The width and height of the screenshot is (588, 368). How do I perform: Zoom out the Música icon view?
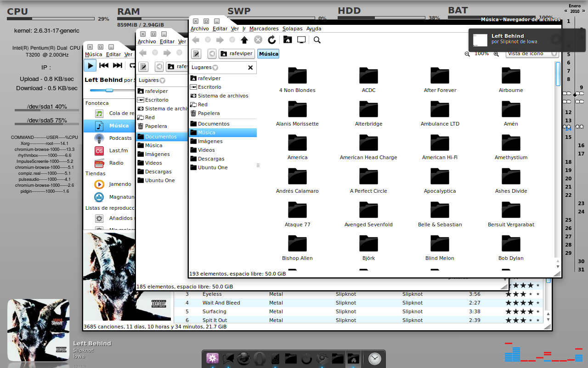pos(467,54)
